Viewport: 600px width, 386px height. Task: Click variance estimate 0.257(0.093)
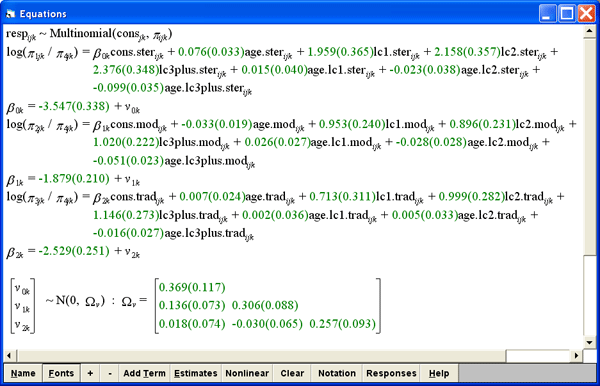[342, 324]
